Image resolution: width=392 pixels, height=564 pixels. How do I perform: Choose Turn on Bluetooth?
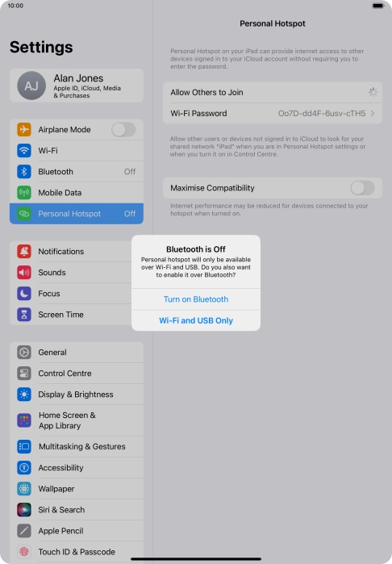[x=196, y=299]
